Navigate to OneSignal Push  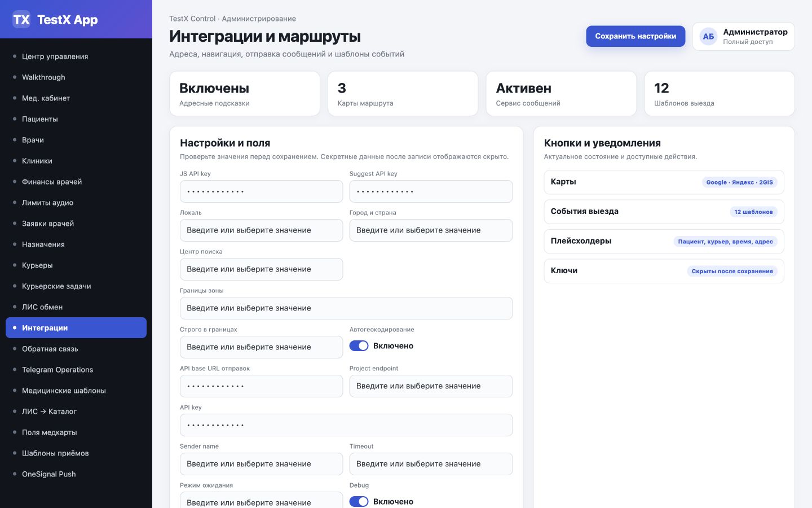coord(76,474)
